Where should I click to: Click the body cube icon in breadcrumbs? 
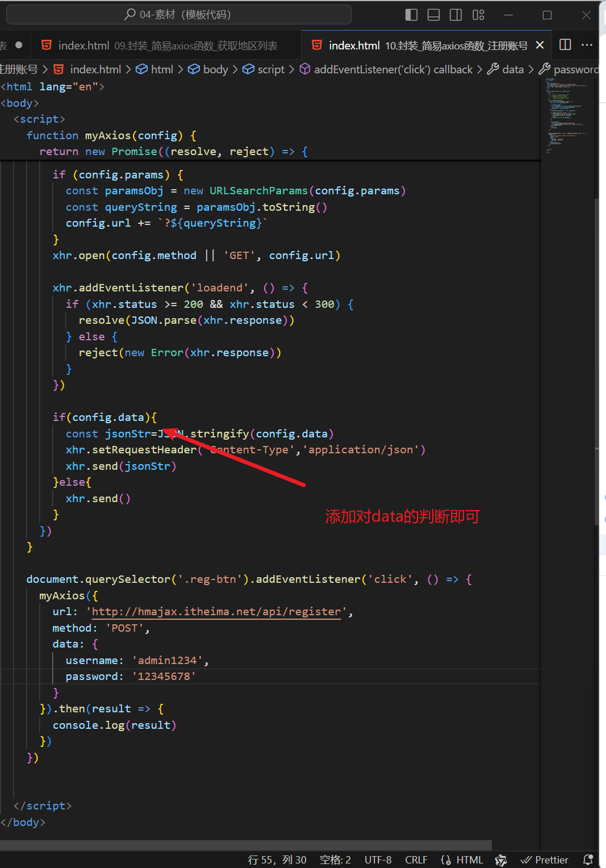tap(194, 69)
